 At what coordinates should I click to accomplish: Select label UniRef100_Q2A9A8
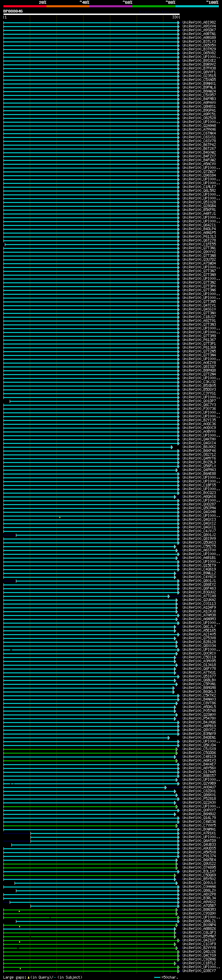(x=199, y=125)
